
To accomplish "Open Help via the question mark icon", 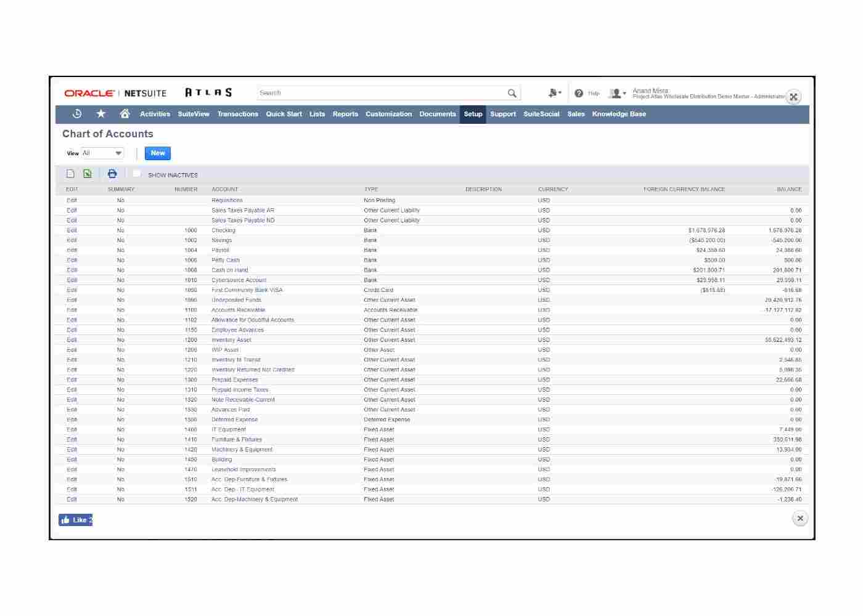I will point(579,92).
